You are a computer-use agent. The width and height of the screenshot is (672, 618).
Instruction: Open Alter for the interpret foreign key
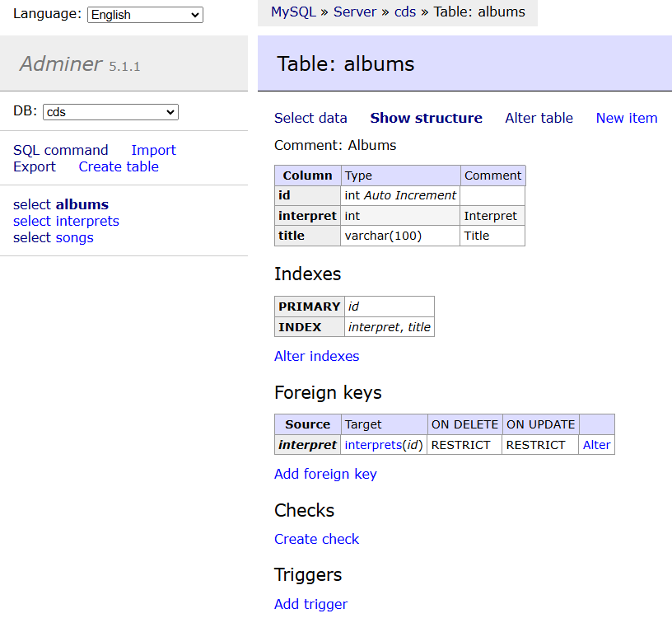pos(596,445)
